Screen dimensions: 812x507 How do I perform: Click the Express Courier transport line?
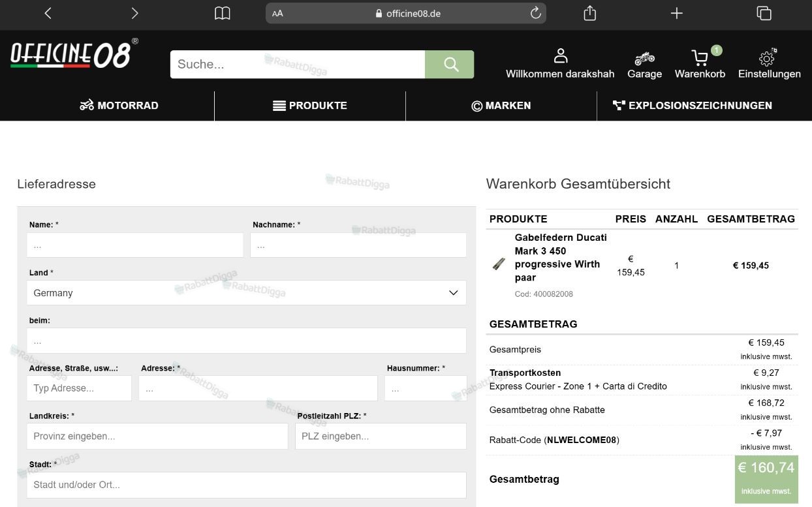click(x=578, y=386)
